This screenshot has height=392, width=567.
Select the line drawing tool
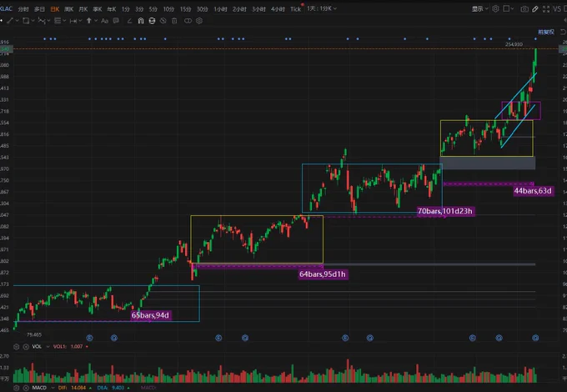point(10,21)
